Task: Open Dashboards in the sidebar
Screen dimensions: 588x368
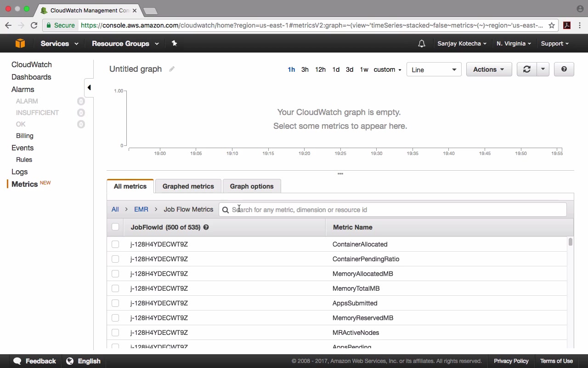Action: [31, 77]
